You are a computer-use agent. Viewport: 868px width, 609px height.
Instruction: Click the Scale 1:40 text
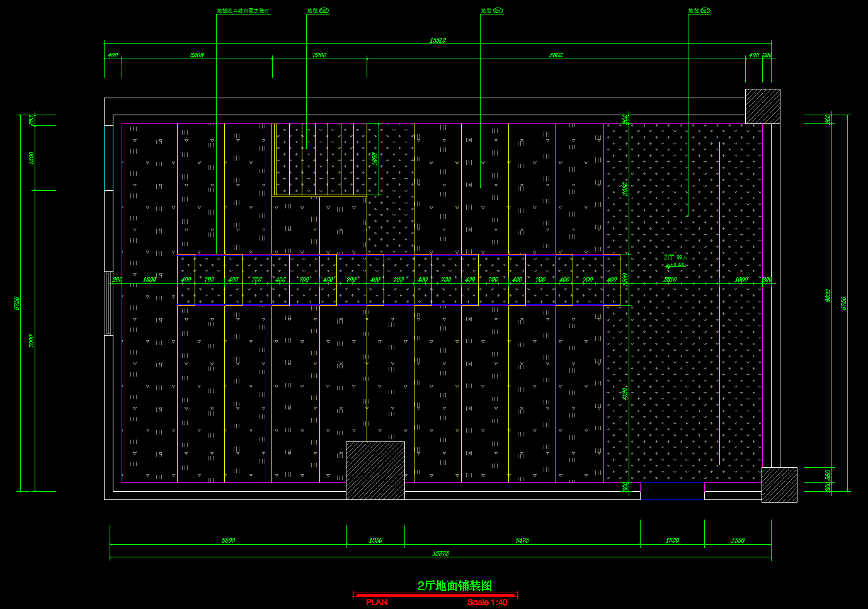[487, 603]
